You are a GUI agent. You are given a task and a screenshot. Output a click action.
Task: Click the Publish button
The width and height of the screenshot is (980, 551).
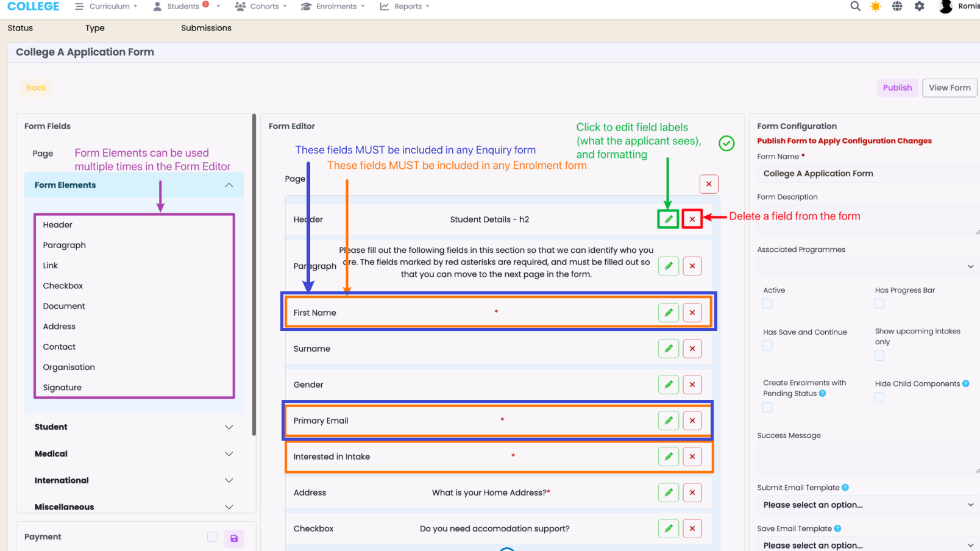[x=897, y=88]
